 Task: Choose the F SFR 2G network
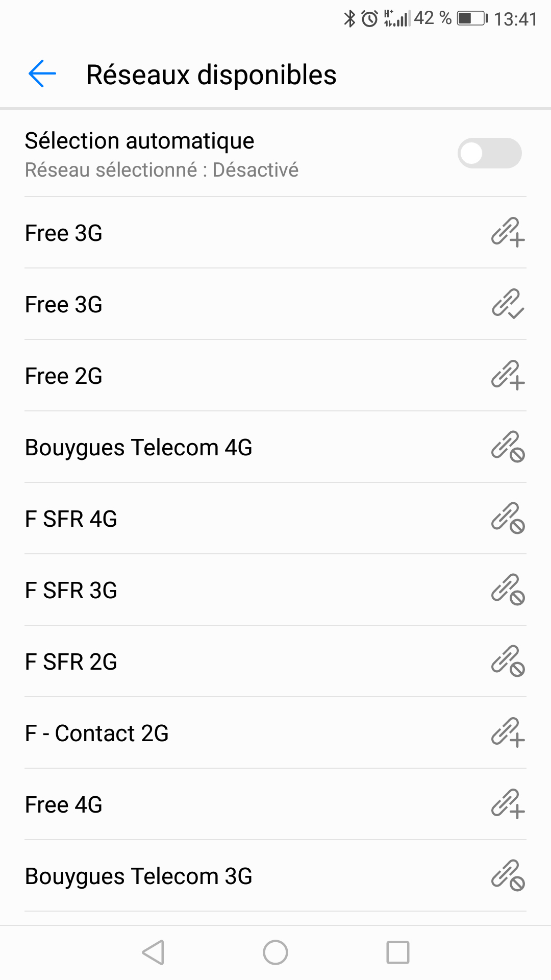tap(275, 661)
